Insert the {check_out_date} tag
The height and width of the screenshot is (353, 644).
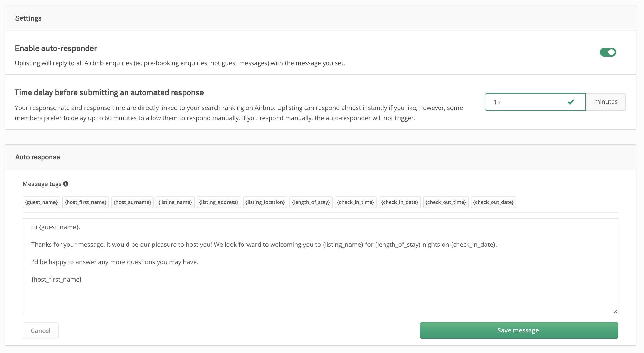[493, 202]
